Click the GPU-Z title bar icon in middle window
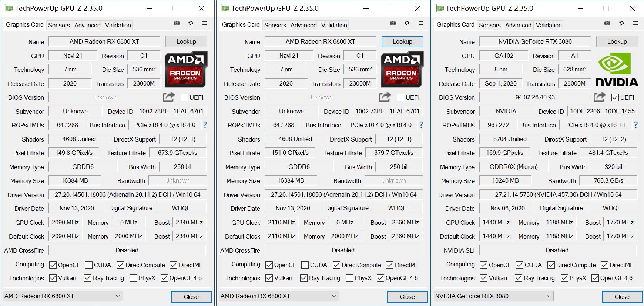 (225, 8)
